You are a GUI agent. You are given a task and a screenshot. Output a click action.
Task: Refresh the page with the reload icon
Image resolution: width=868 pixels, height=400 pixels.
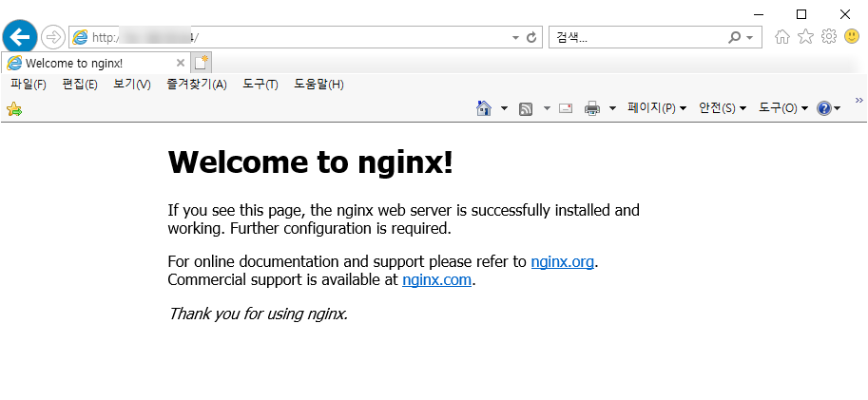tap(531, 37)
